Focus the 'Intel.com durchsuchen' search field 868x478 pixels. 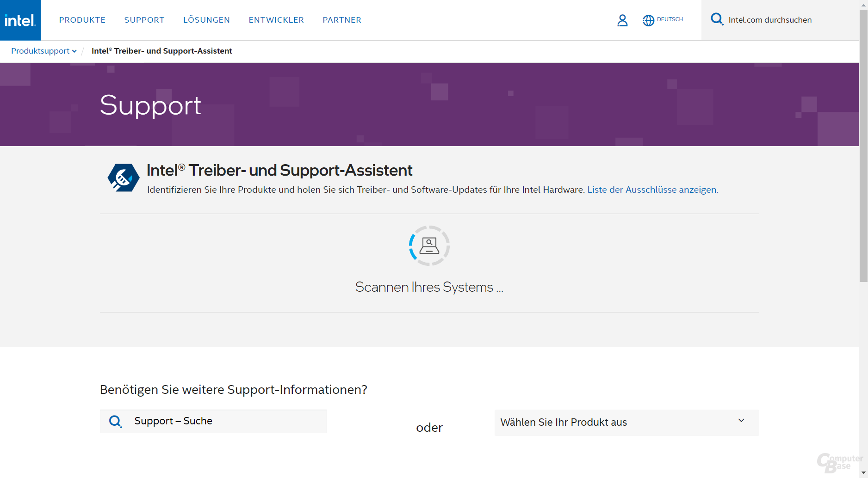pos(780,20)
